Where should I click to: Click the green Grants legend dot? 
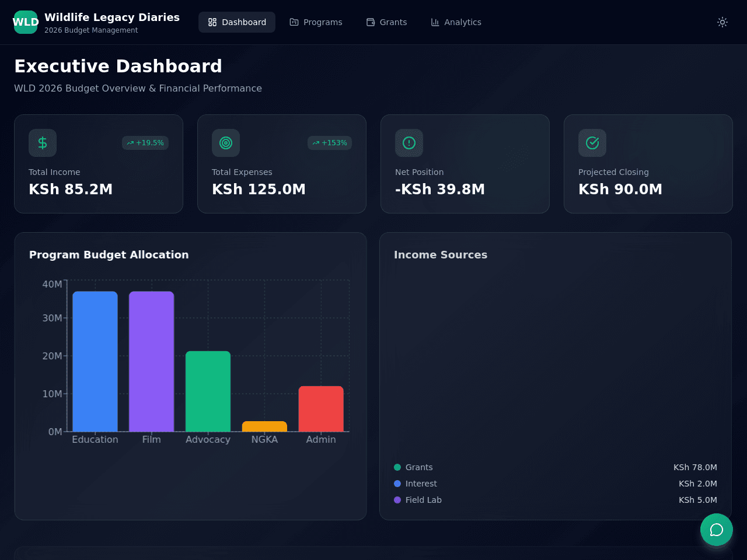[397, 467]
